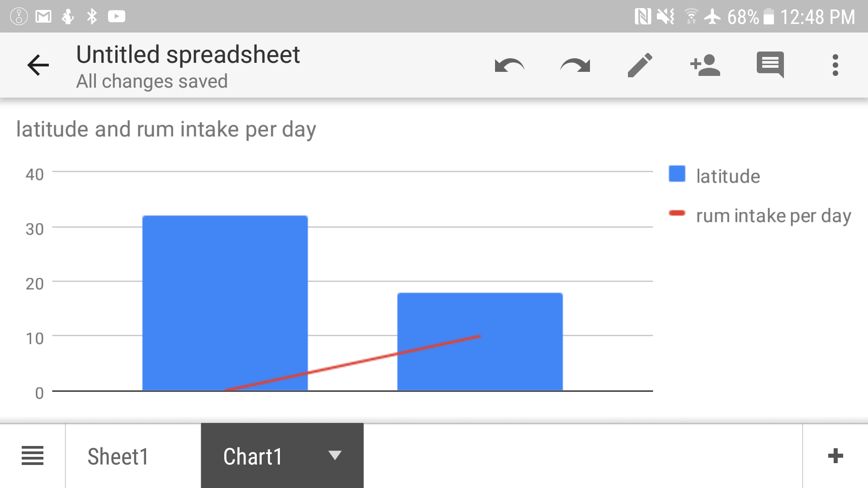
Task: Click the rum intake per day legend label
Action: coord(774,216)
